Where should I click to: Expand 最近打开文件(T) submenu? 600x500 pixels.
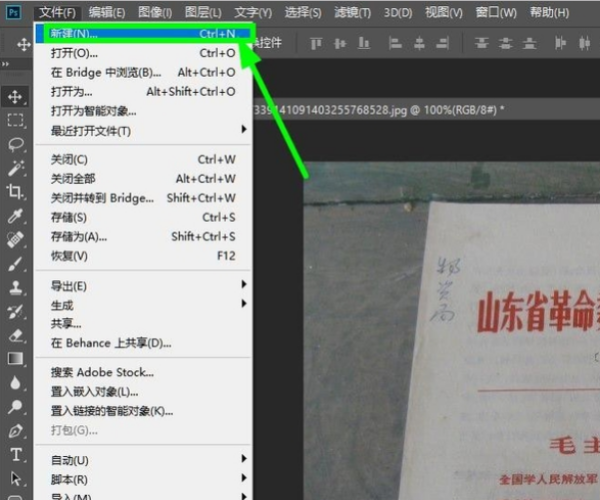click(143, 131)
